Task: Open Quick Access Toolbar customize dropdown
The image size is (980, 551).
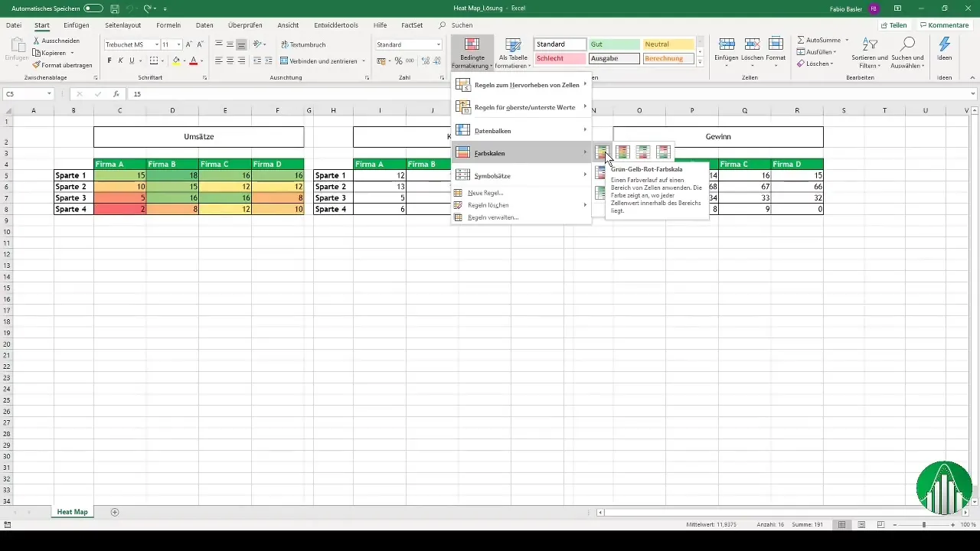Action: pos(165,8)
